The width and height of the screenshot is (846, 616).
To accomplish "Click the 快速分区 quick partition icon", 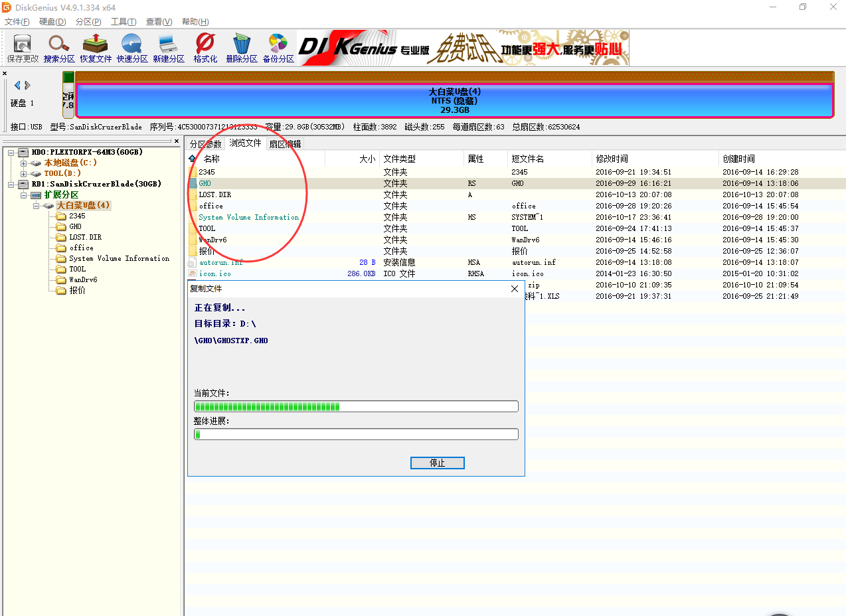I will point(132,48).
